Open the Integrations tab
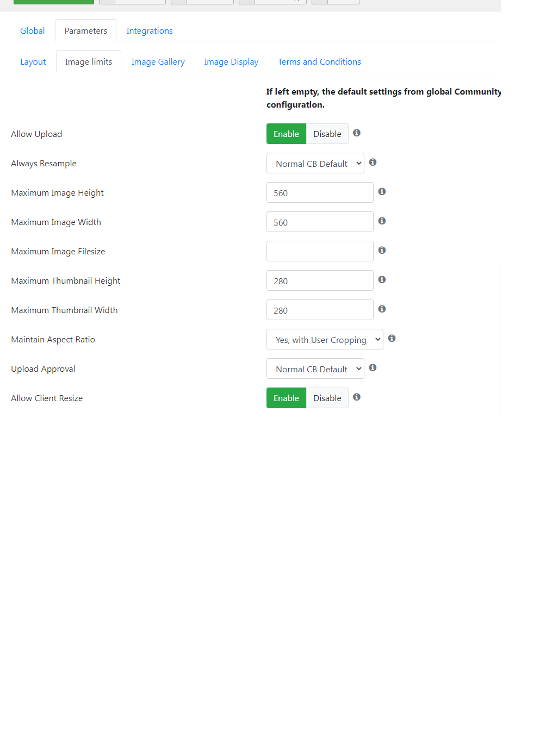552x756 pixels. [150, 31]
